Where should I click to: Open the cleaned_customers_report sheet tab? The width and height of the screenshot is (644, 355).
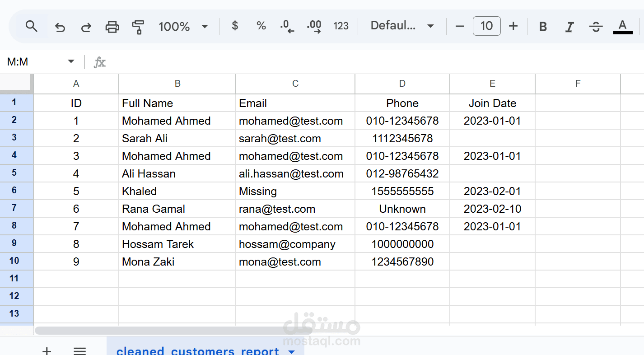point(198,350)
